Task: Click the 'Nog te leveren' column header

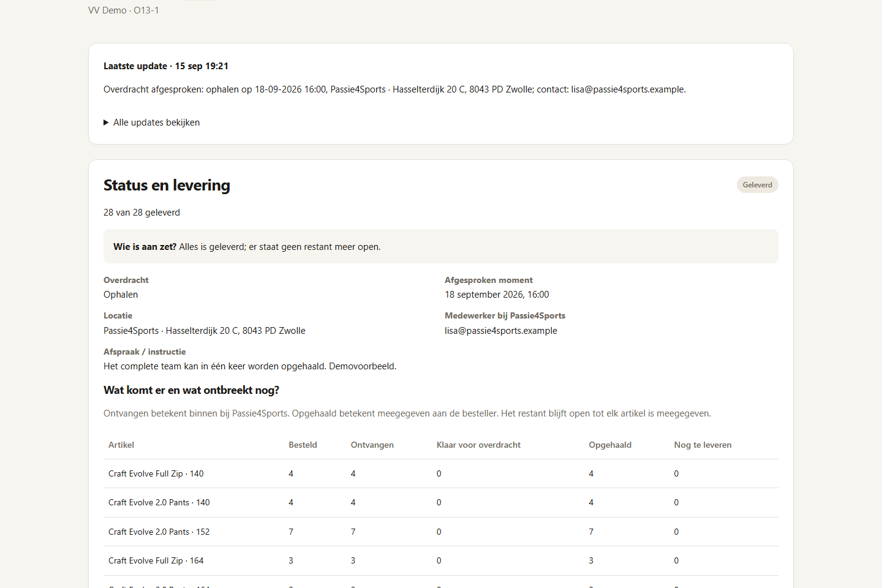Action: pos(703,445)
